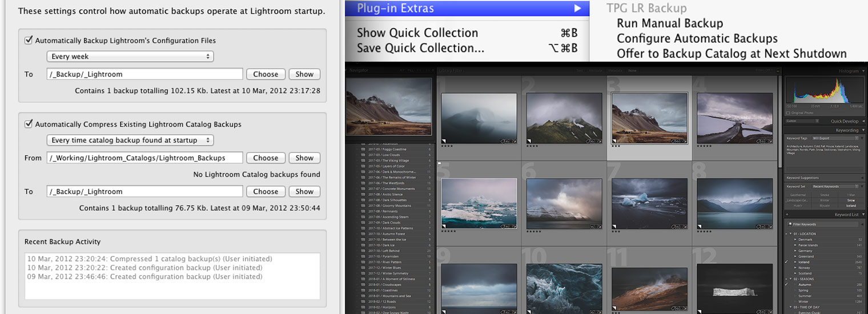Click Show button for configuration backup folder
Viewport: 868px width, 314px height.
tap(304, 74)
